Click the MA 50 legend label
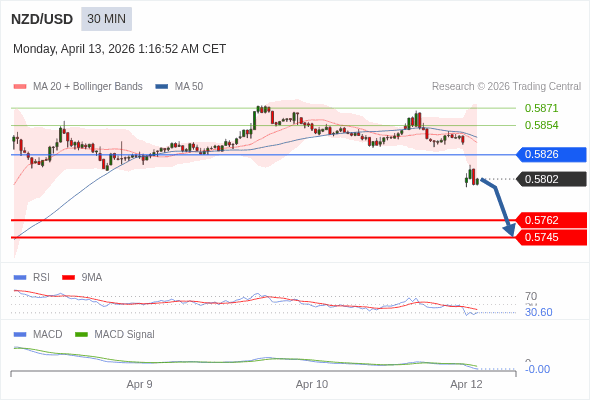590x400 pixels. point(189,87)
